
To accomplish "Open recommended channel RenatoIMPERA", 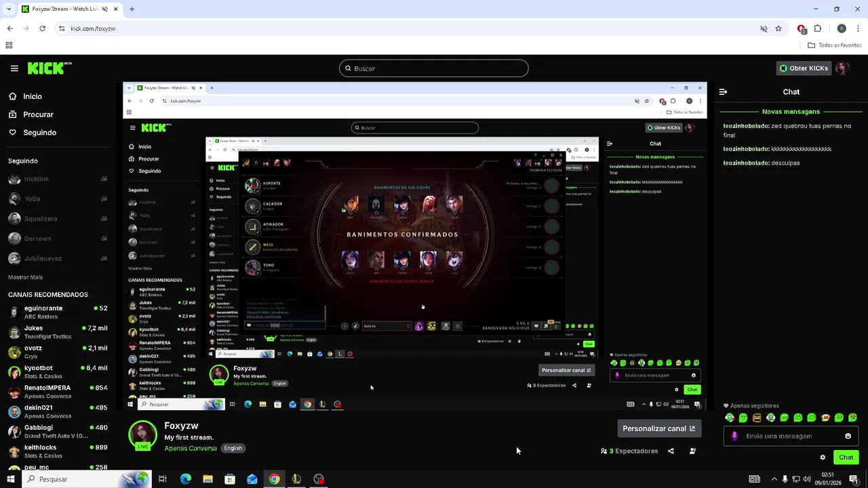I will coord(58,392).
